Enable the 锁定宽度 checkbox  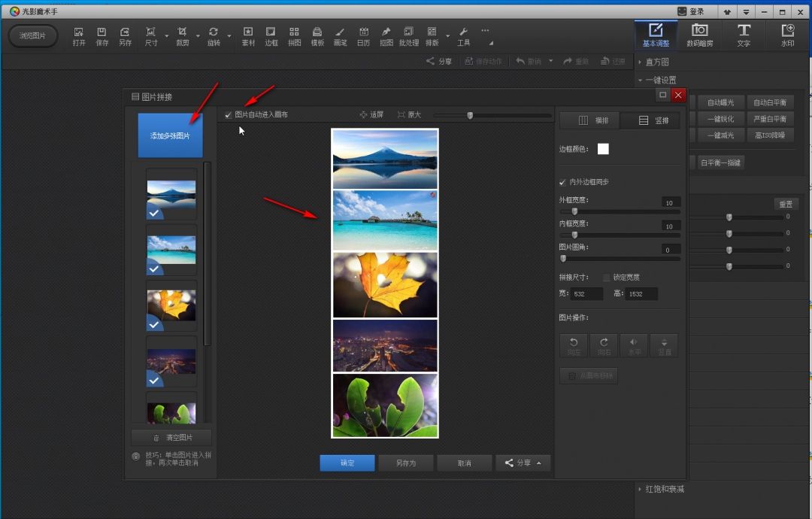pos(606,278)
